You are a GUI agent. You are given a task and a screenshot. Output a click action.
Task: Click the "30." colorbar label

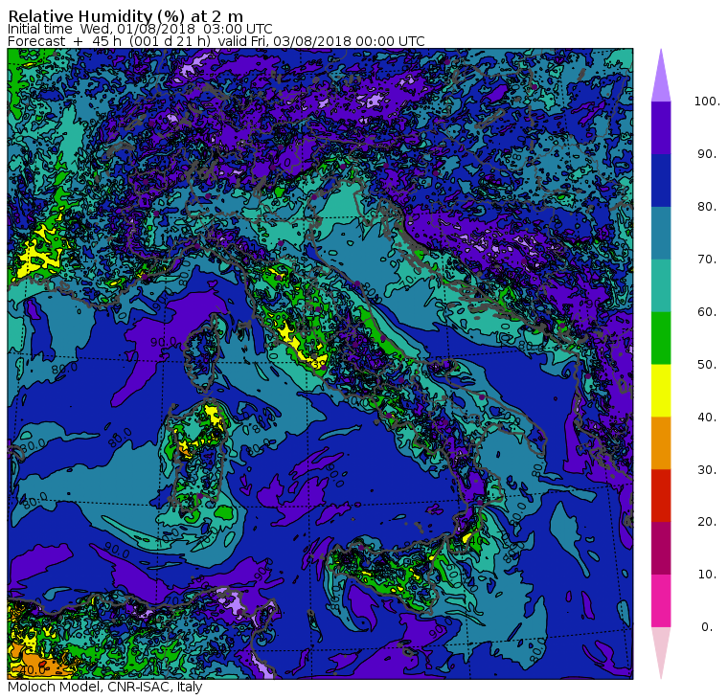tap(707, 470)
